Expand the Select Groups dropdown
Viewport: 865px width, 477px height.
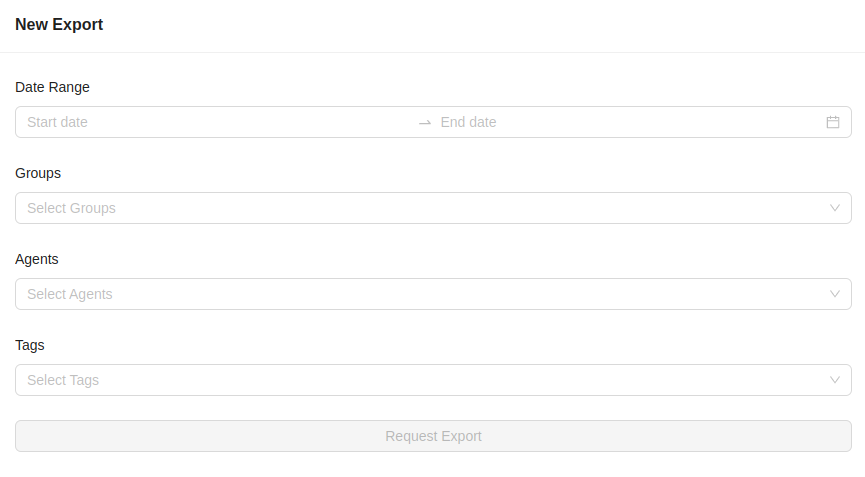coord(433,208)
